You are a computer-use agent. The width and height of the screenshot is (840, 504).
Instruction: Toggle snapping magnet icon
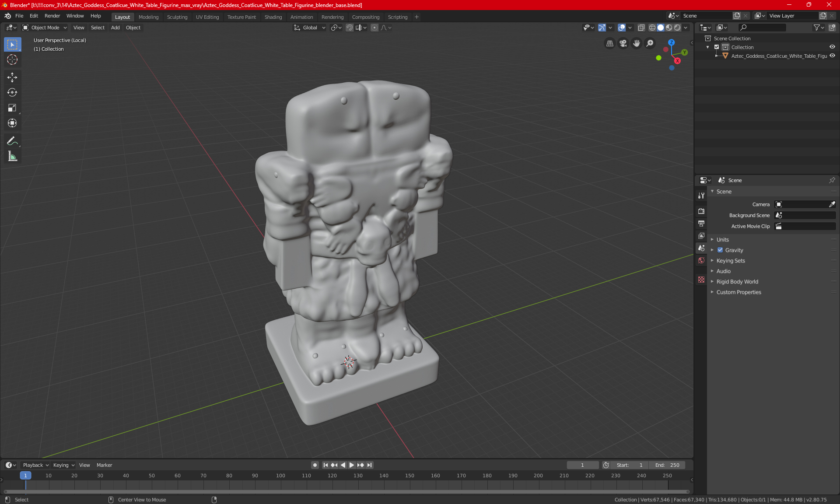(x=350, y=28)
